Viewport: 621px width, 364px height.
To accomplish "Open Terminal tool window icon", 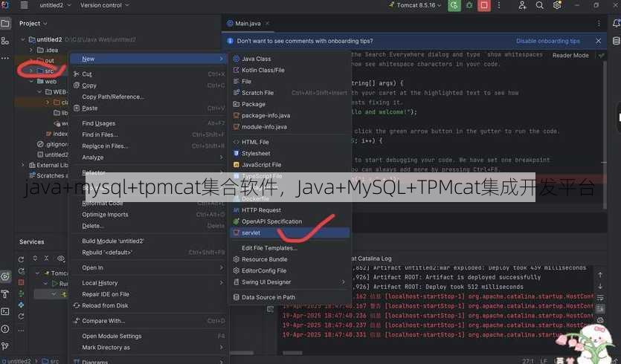I will (x=5, y=311).
